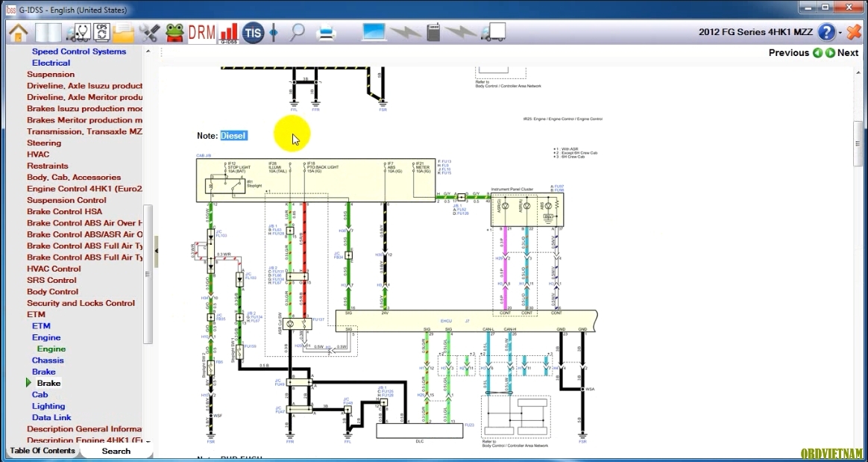
Task: Open the Data Link ETM entry
Action: pyautogui.click(x=51, y=417)
